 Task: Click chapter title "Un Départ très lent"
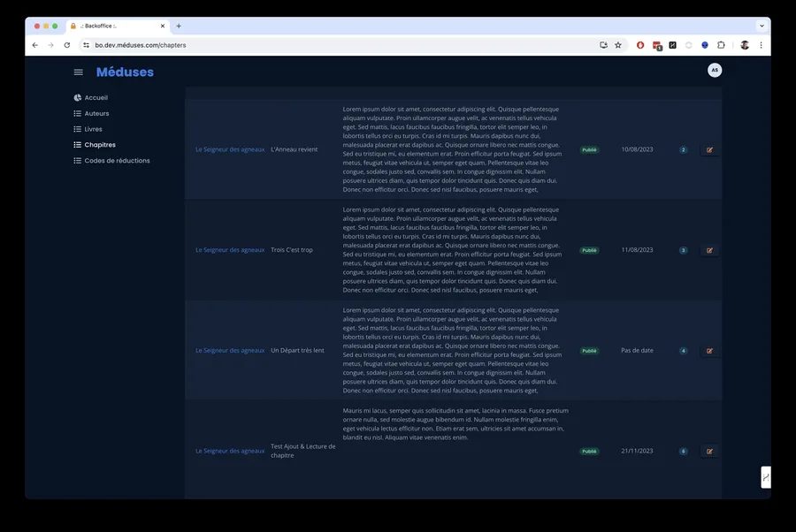pos(297,351)
